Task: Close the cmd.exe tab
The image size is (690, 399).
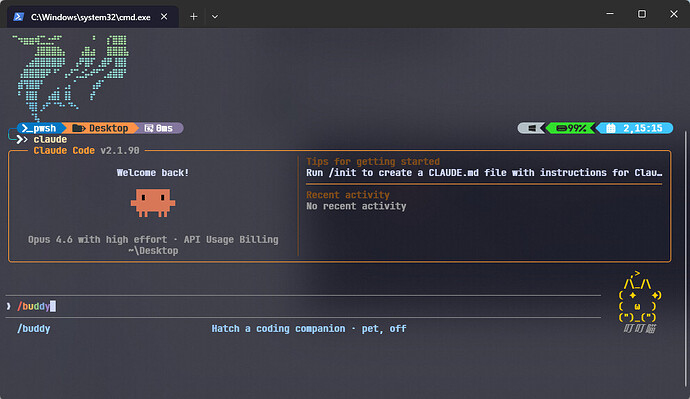Action: pos(164,17)
